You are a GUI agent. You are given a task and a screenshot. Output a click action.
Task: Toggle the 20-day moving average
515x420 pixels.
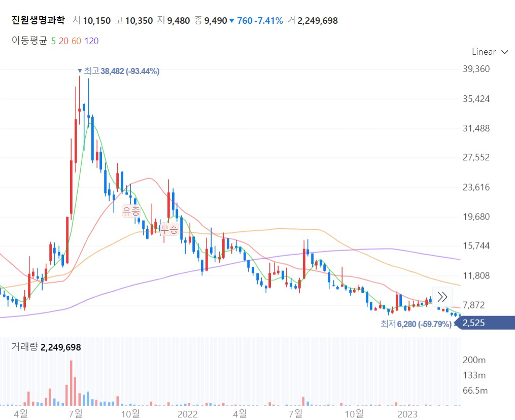click(64, 41)
